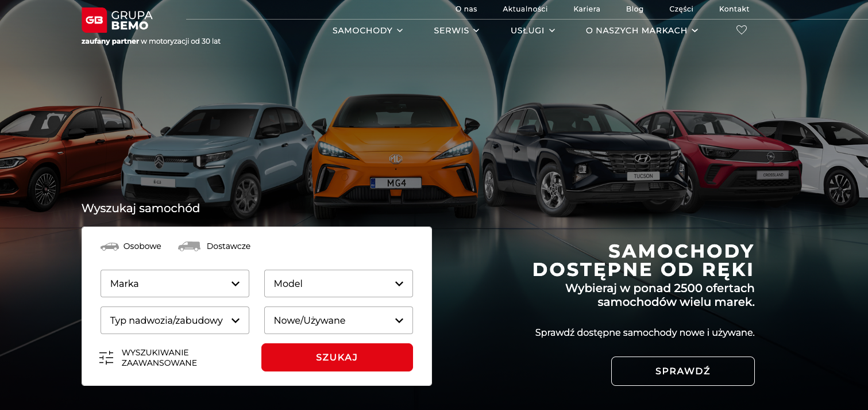This screenshot has height=410, width=868.
Task: Click the advanced search sliders icon
Action: pos(106,358)
